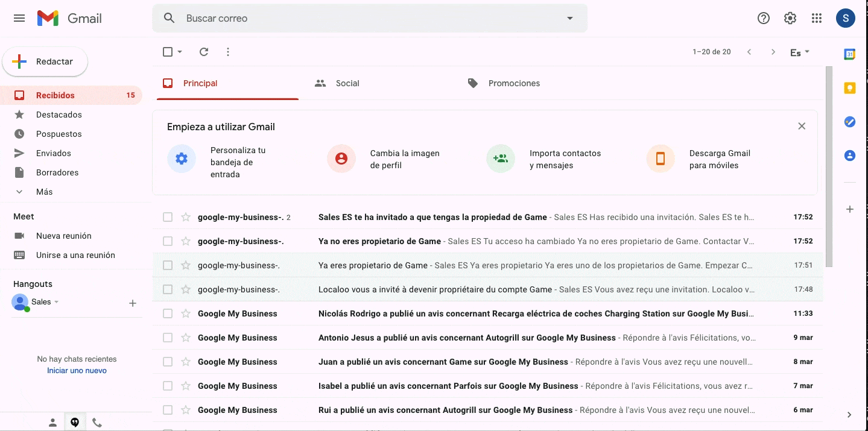Screen dimensions: 868x431
Task: Open Google Keep side panel
Action: (850, 88)
